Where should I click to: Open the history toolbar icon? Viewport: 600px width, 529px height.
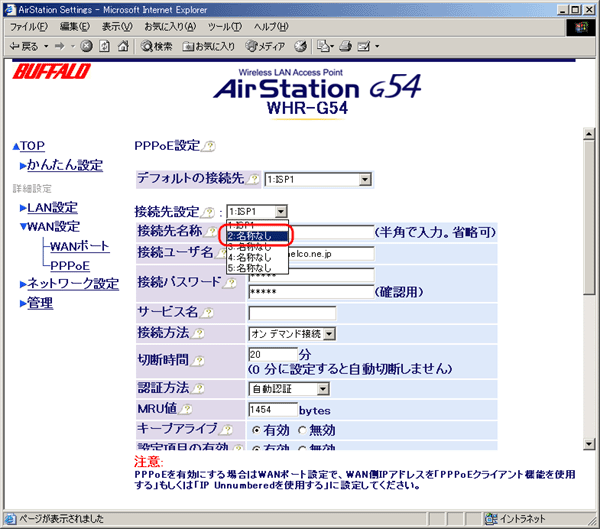300,46
